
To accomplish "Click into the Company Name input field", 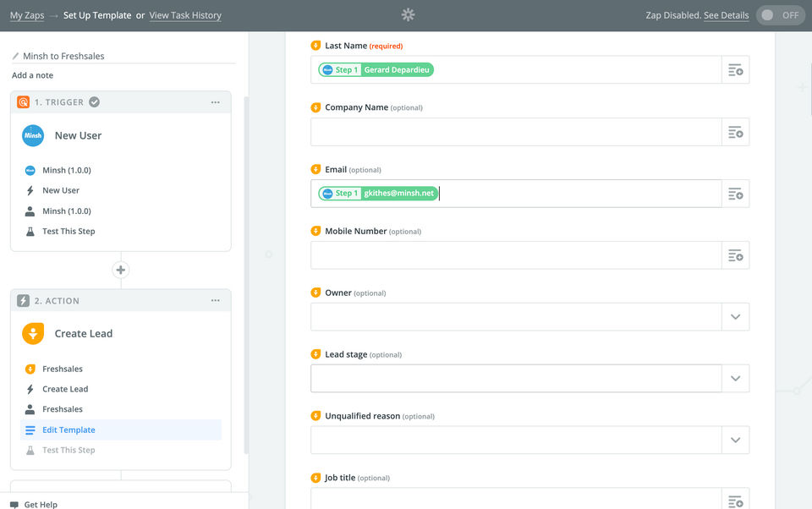I will click(x=516, y=132).
